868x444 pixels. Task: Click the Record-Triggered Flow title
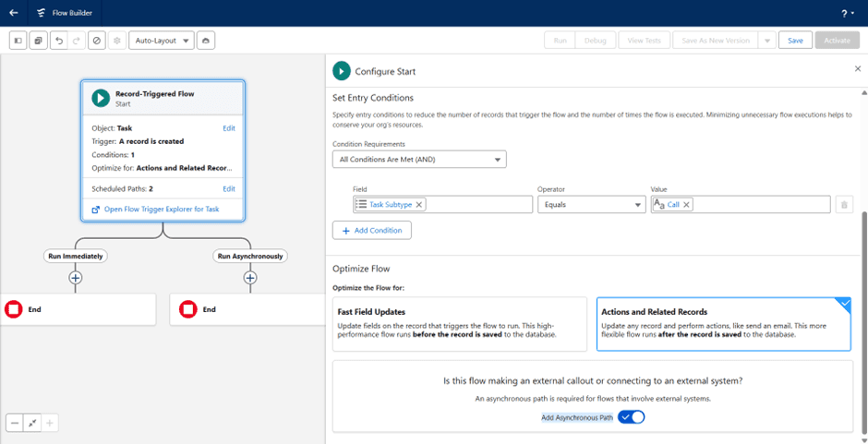(x=155, y=94)
